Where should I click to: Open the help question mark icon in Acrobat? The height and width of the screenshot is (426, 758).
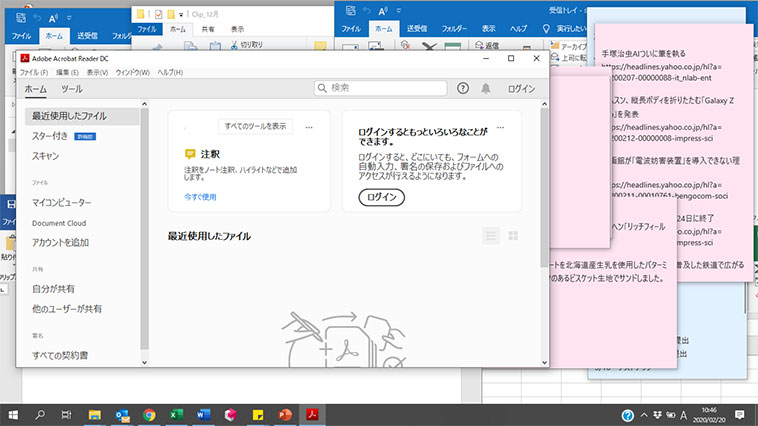(x=463, y=88)
